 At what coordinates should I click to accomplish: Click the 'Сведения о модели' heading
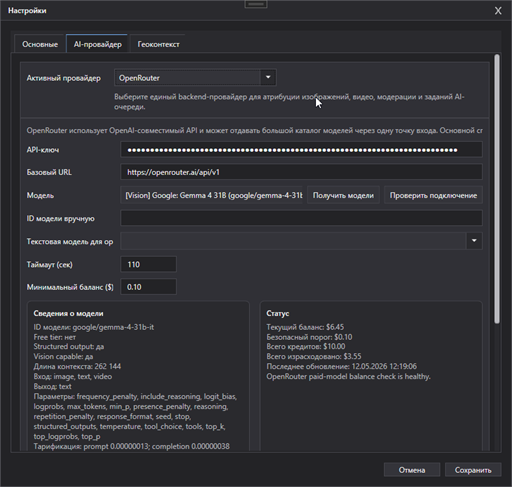pos(68,313)
